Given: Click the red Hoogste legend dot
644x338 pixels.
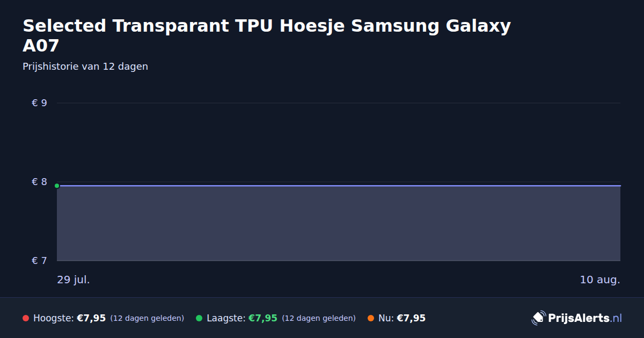Looking at the screenshot, I should click(26, 318).
